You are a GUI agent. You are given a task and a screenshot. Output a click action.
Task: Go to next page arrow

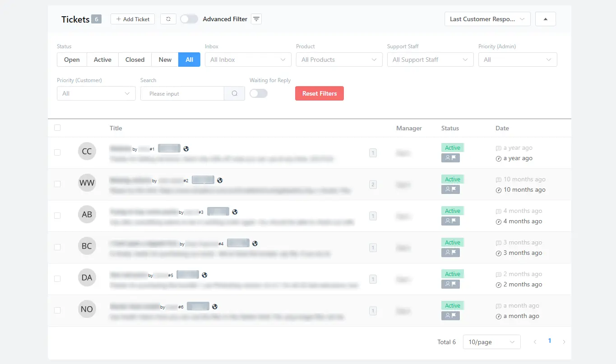coord(564,342)
